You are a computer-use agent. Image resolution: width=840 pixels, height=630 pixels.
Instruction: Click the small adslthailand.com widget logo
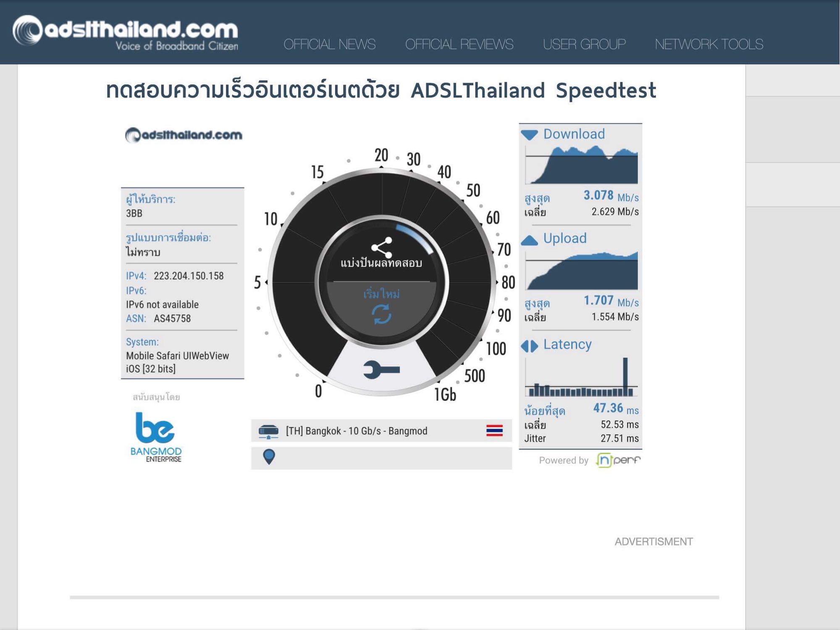point(184,135)
